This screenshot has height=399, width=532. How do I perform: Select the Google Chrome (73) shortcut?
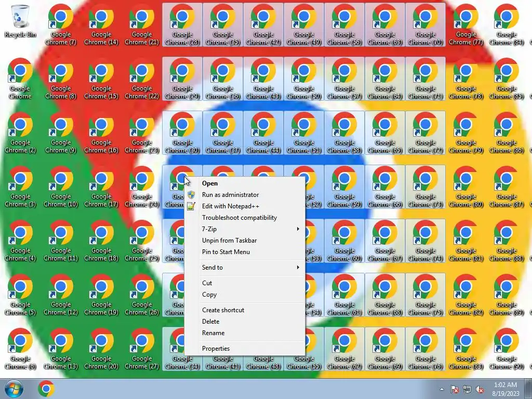point(425,187)
